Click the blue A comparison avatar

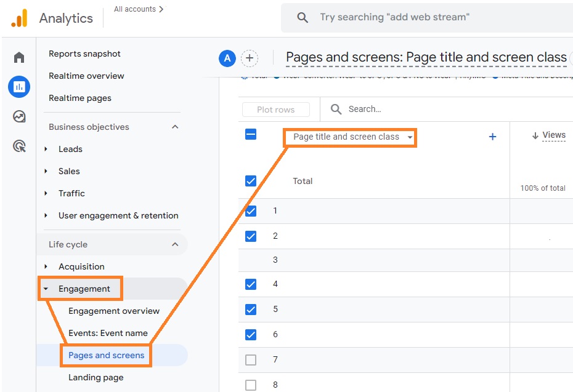tap(227, 58)
